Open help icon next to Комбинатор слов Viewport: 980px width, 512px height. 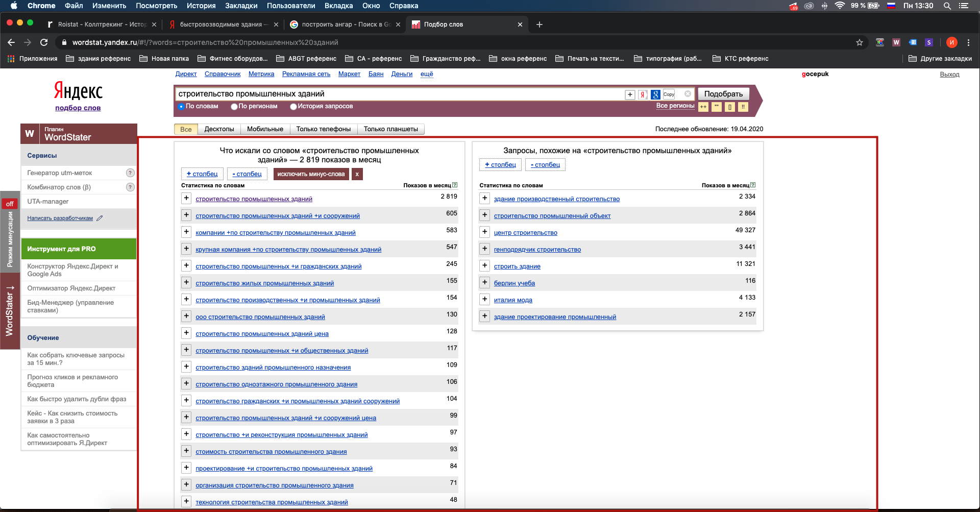(130, 187)
